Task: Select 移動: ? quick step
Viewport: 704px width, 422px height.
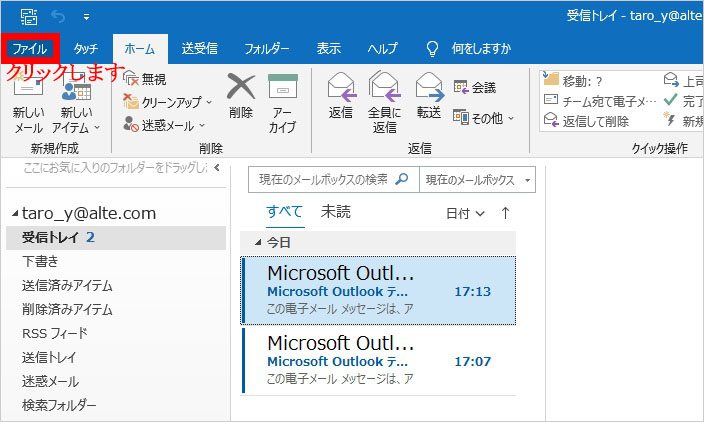Action: click(x=573, y=81)
